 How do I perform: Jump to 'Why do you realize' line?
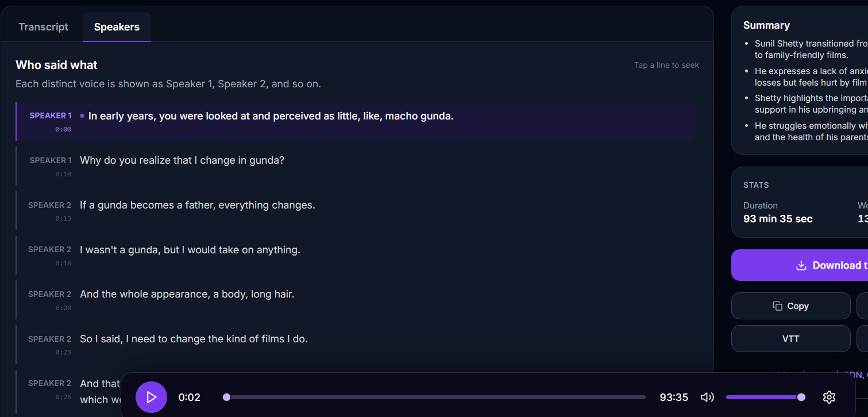(182, 160)
